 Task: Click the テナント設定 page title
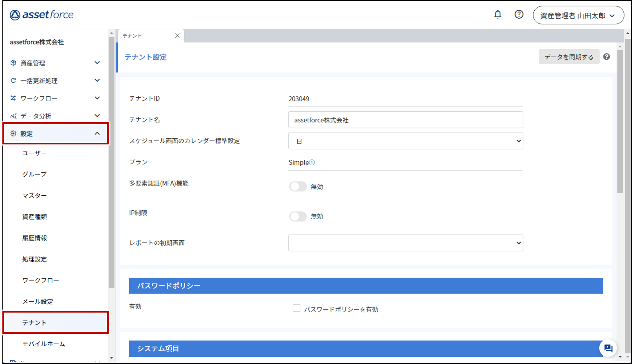[x=145, y=57]
